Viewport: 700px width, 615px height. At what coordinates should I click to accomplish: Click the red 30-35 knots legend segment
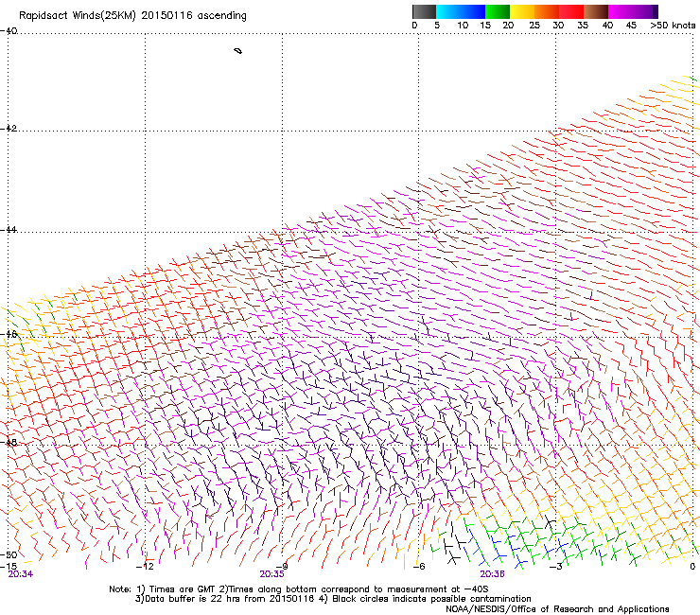[571, 11]
